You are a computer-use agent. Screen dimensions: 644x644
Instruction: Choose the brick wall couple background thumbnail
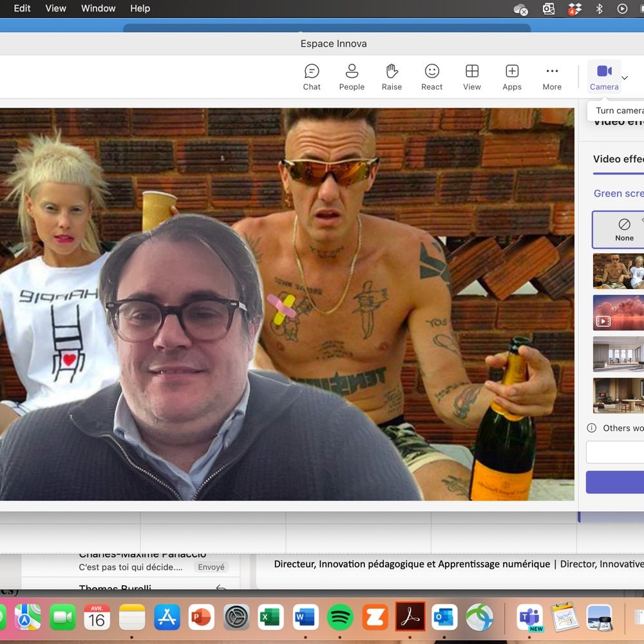pyautogui.click(x=618, y=271)
